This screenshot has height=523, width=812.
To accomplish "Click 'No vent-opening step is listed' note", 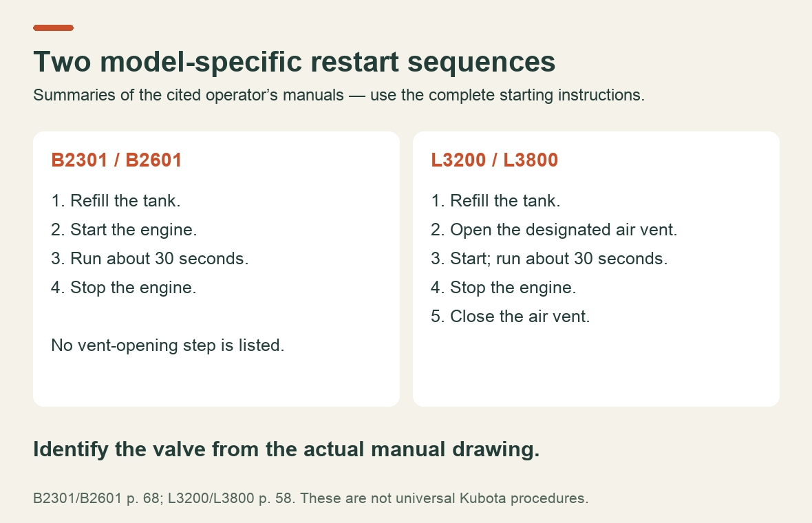I will [x=168, y=345].
